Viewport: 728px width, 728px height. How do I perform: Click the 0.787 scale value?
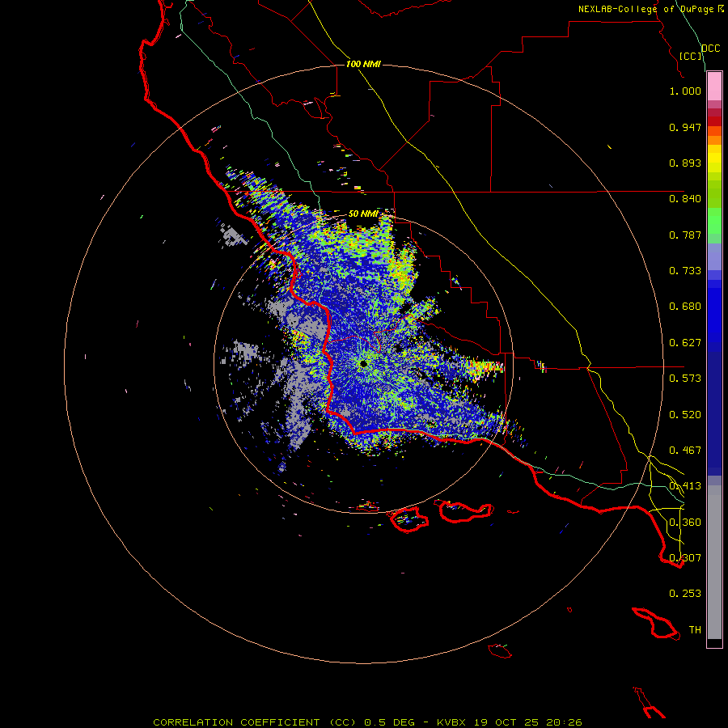pos(685,235)
